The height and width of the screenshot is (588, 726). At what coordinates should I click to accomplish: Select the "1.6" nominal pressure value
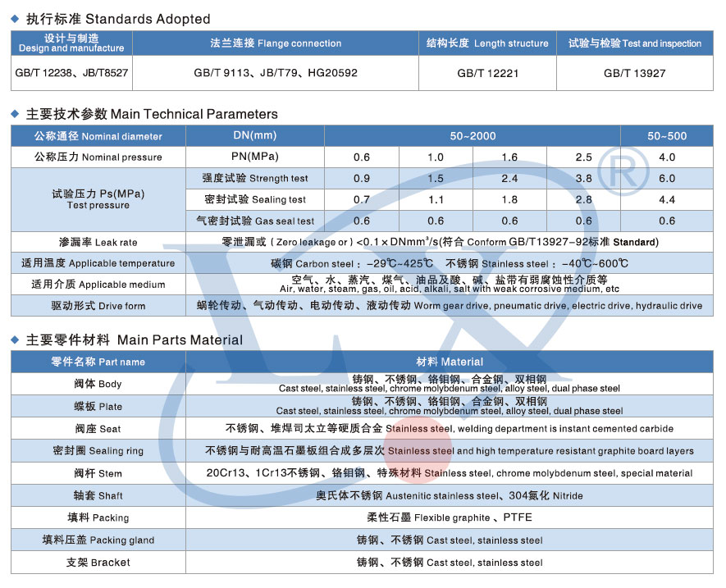(509, 157)
